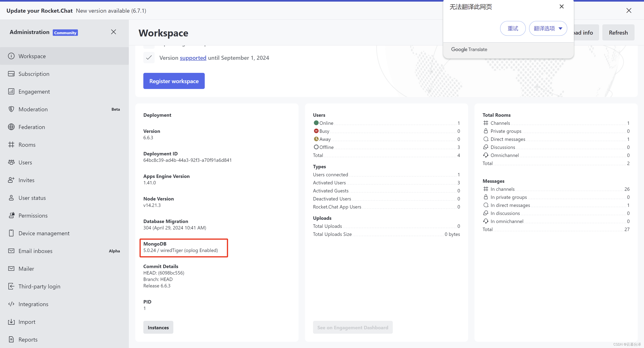Image resolution: width=644 pixels, height=348 pixels.
Task: Open the Users menu item
Action: tap(25, 162)
